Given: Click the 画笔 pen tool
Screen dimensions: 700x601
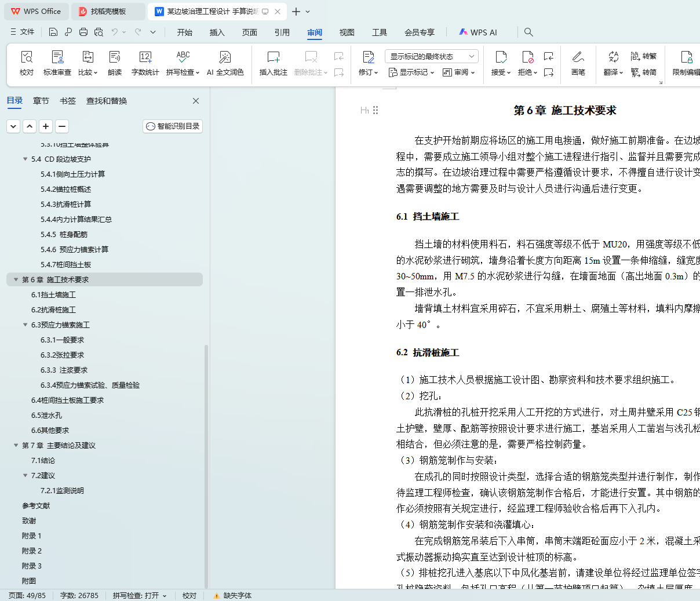Looking at the screenshot, I should point(578,63).
